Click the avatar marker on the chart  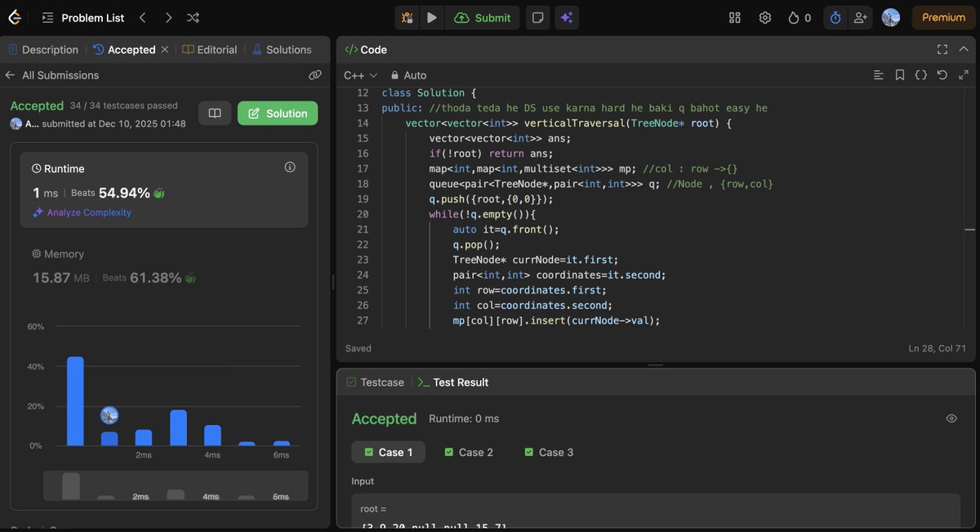[109, 415]
